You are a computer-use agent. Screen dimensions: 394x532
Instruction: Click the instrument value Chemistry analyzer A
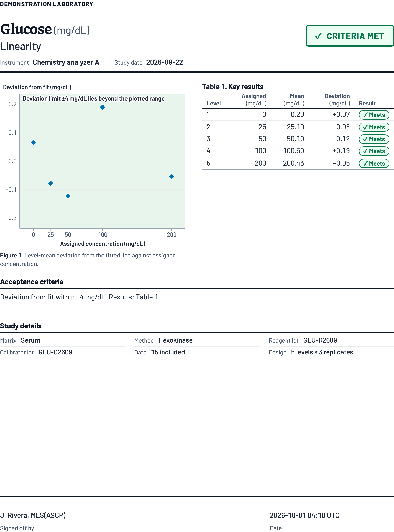click(66, 62)
